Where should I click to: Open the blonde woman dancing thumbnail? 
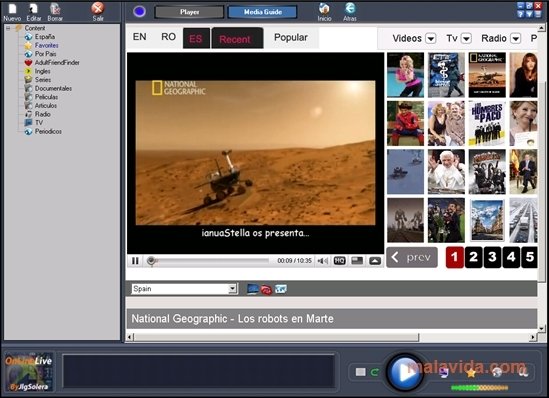(405, 75)
